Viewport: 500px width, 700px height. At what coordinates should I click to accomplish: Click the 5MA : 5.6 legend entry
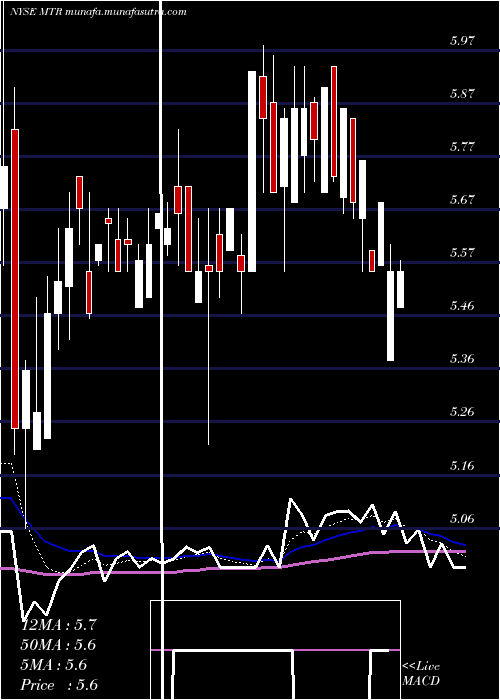(x=54, y=665)
